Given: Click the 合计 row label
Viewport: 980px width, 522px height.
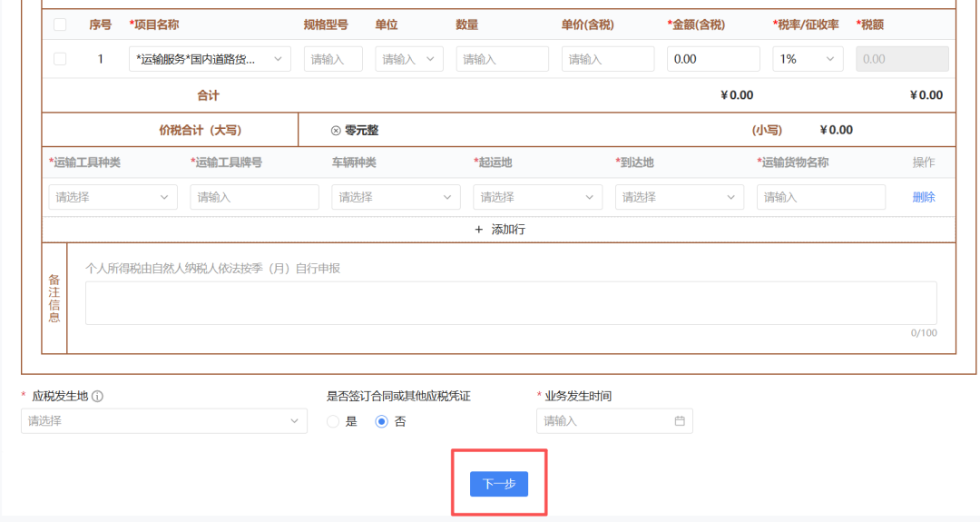Looking at the screenshot, I should coord(208,95).
